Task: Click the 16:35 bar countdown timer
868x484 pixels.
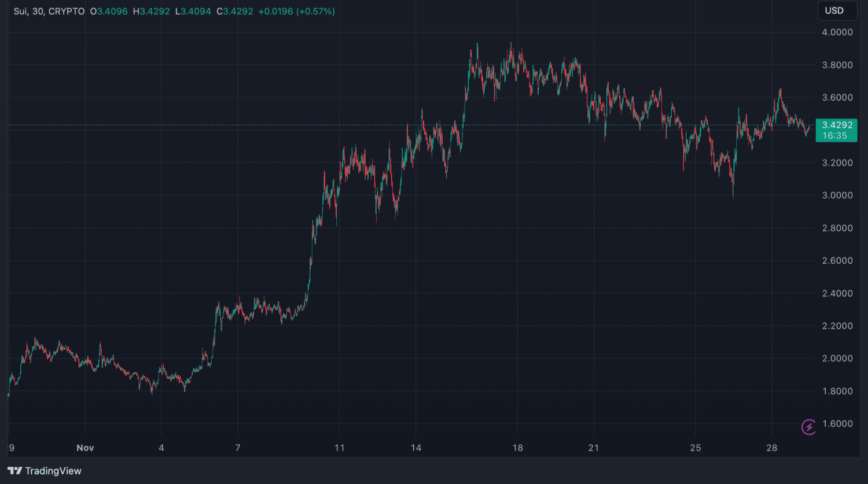Action: point(834,136)
